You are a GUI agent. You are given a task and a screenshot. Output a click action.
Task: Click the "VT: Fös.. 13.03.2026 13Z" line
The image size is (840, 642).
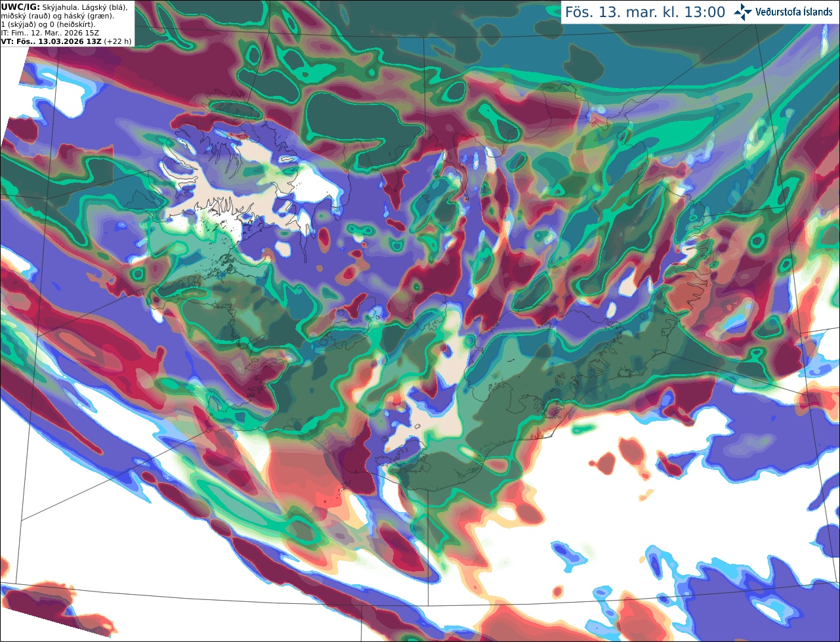51,41
